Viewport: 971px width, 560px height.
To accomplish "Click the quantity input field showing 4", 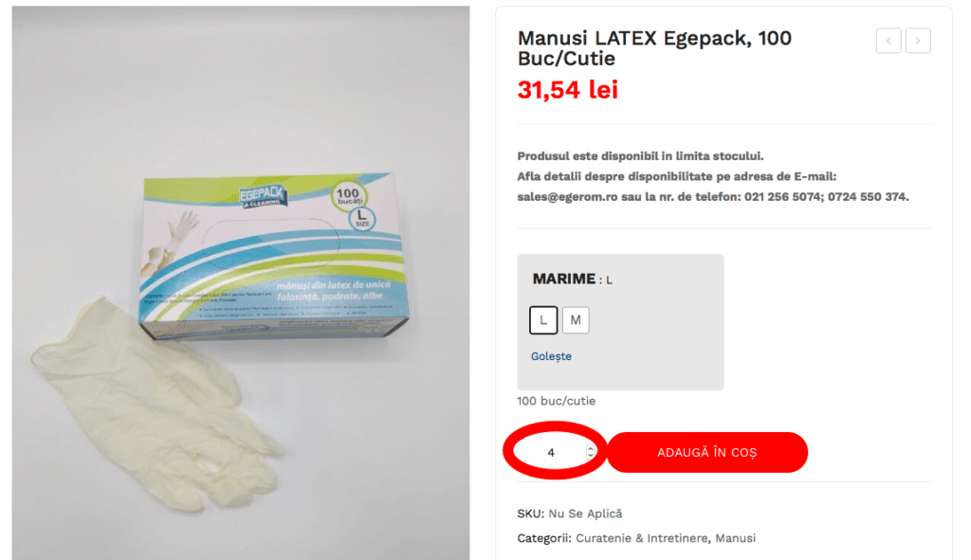I will pyautogui.click(x=554, y=452).
